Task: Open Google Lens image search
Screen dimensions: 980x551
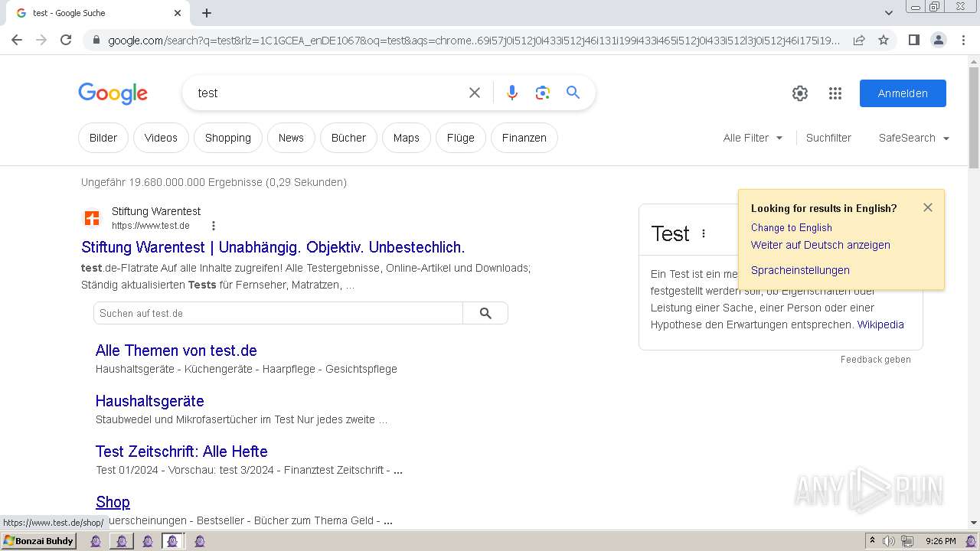Action: [543, 93]
